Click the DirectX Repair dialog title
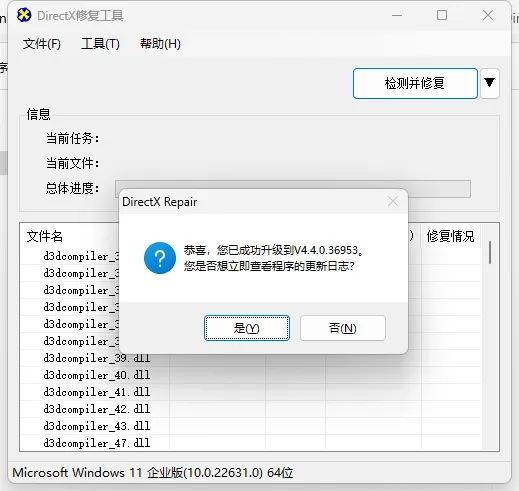This screenshot has width=519, height=491. click(x=160, y=202)
